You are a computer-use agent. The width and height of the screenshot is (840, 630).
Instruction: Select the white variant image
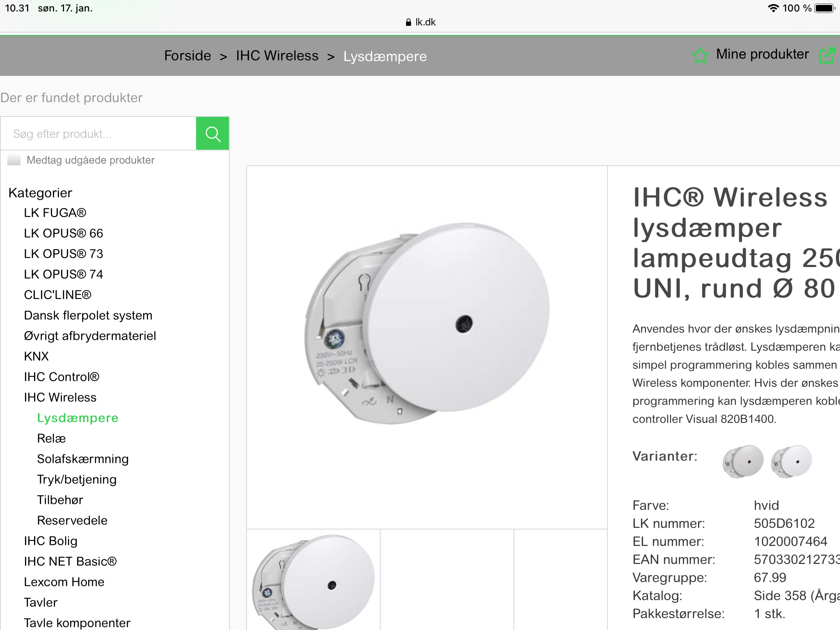coord(792,461)
